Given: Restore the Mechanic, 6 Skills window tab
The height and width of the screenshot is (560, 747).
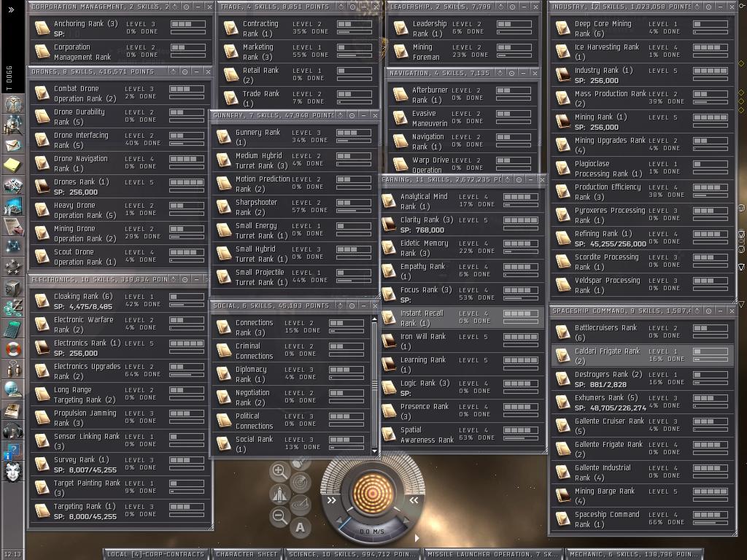Looking at the screenshot, I should (x=635, y=554).
